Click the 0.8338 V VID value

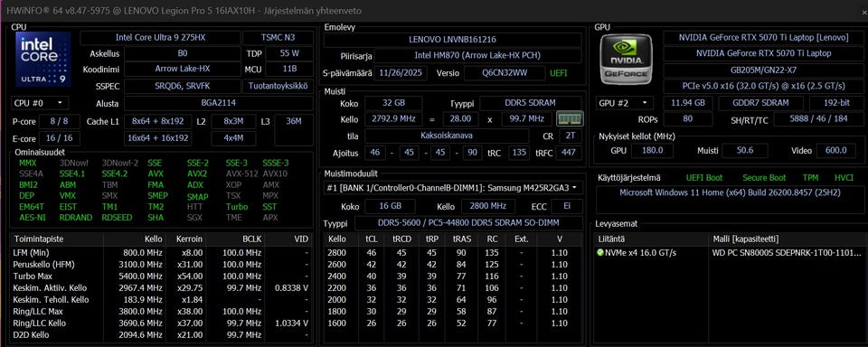tap(291, 287)
